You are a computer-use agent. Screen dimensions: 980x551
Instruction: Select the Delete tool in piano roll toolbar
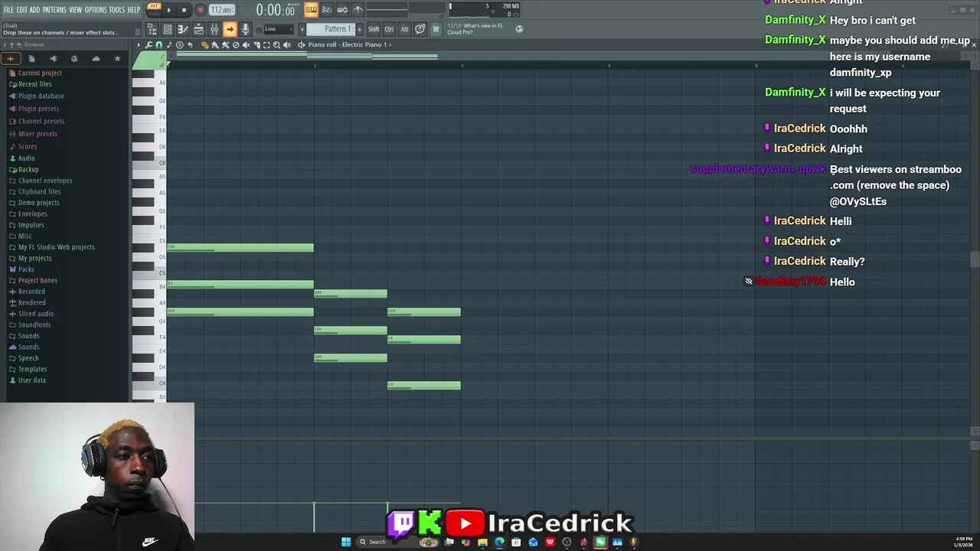(236, 44)
